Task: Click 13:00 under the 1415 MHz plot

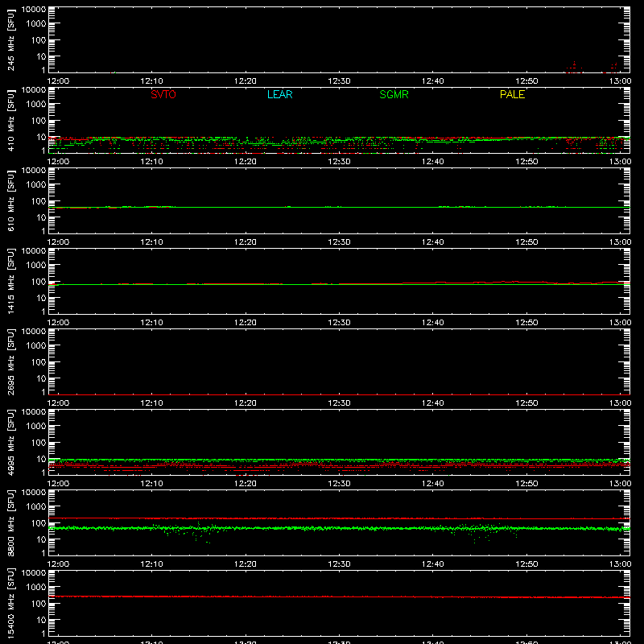Action: point(620,323)
